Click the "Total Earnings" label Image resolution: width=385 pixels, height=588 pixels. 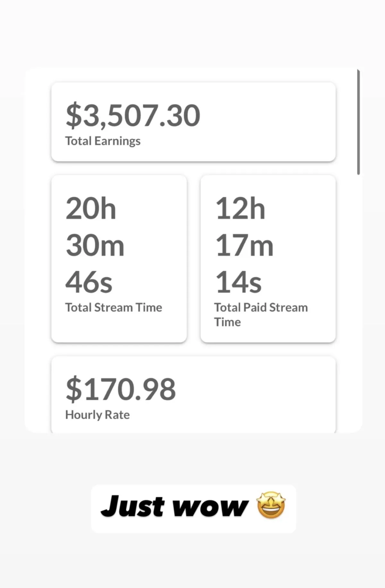click(103, 141)
